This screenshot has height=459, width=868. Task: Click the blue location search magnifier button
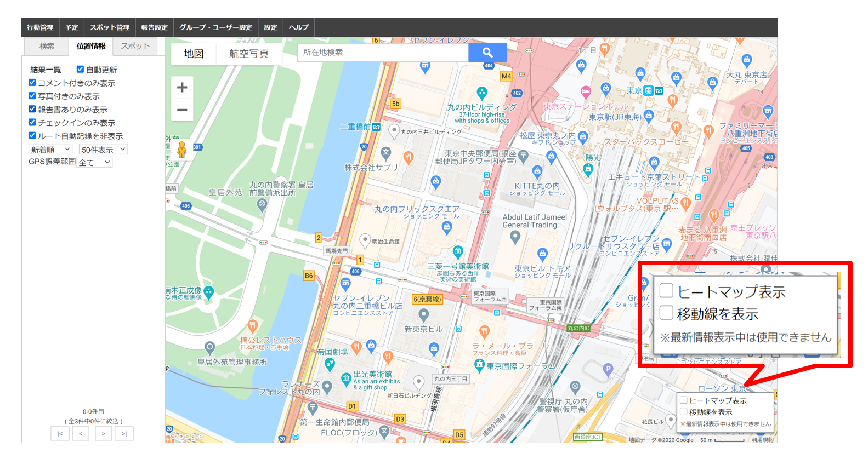(487, 53)
